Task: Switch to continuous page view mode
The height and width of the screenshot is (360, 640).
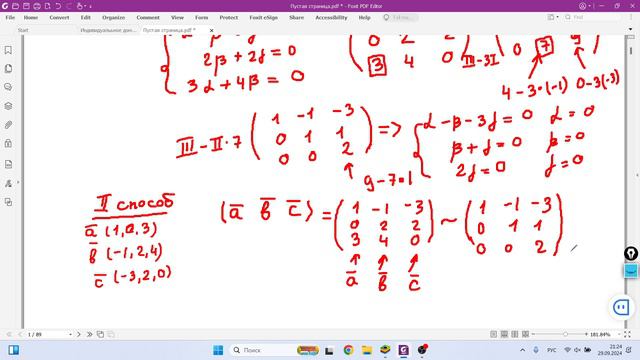Action: [x=504, y=334]
